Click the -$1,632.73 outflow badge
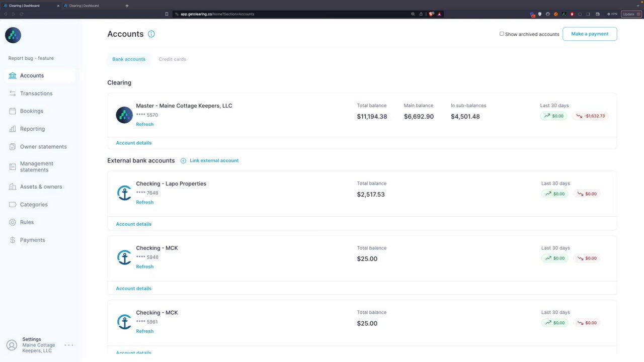Viewport: 644px width, 362px height. click(x=591, y=116)
